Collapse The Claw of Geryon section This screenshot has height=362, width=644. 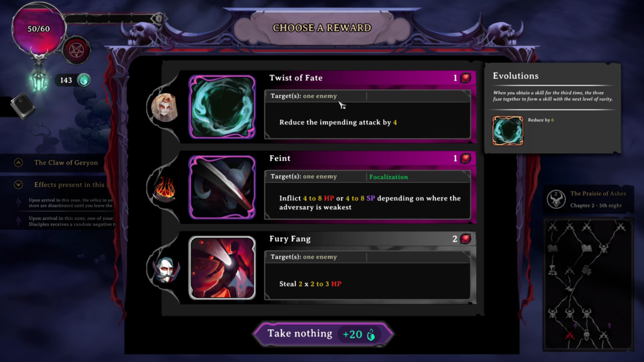pyautogui.click(x=18, y=163)
